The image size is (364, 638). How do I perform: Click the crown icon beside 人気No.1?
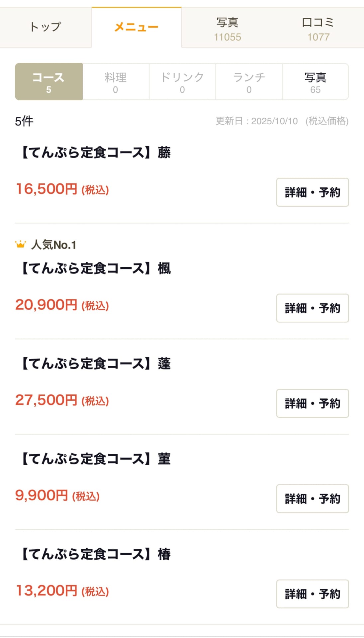tap(20, 245)
